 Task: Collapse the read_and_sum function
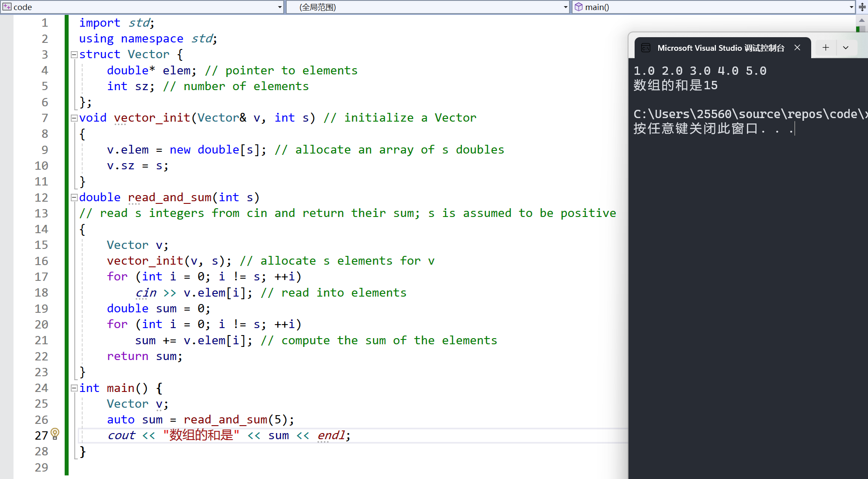click(x=74, y=197)
